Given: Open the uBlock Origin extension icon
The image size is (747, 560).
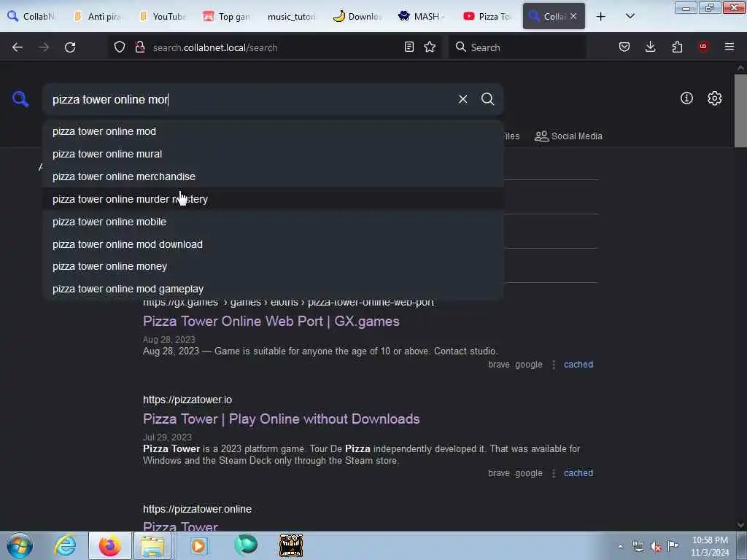Looking at the screenshot, I should coord(703,47).
